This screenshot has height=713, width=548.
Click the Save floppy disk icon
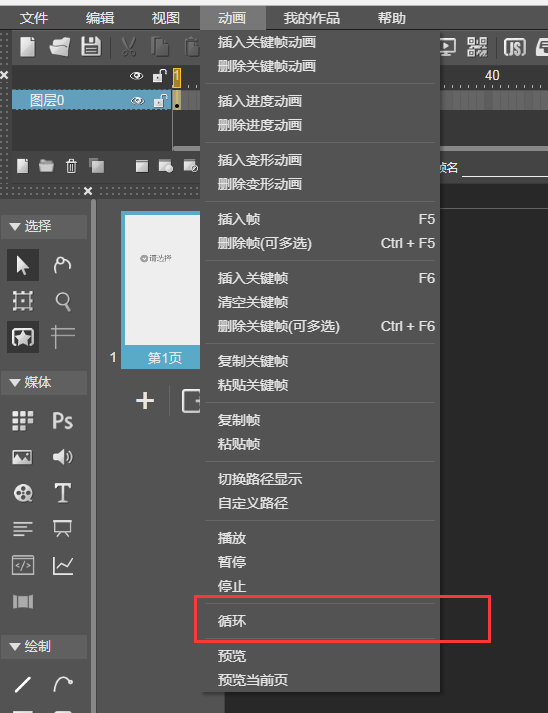tap(91, 47)
